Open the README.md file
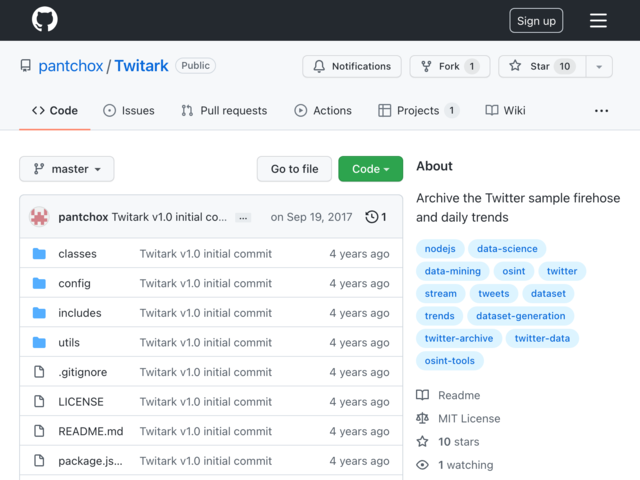 tap(91, 431)
